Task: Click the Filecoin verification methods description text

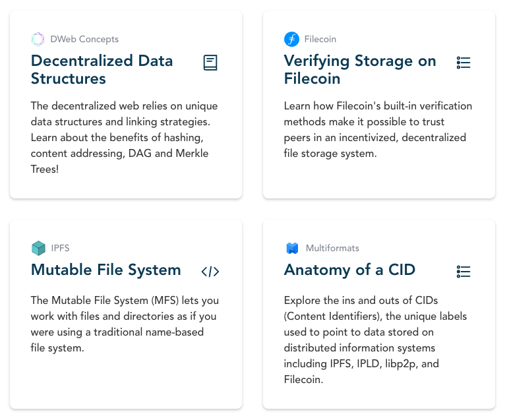Action: [378, 129]
